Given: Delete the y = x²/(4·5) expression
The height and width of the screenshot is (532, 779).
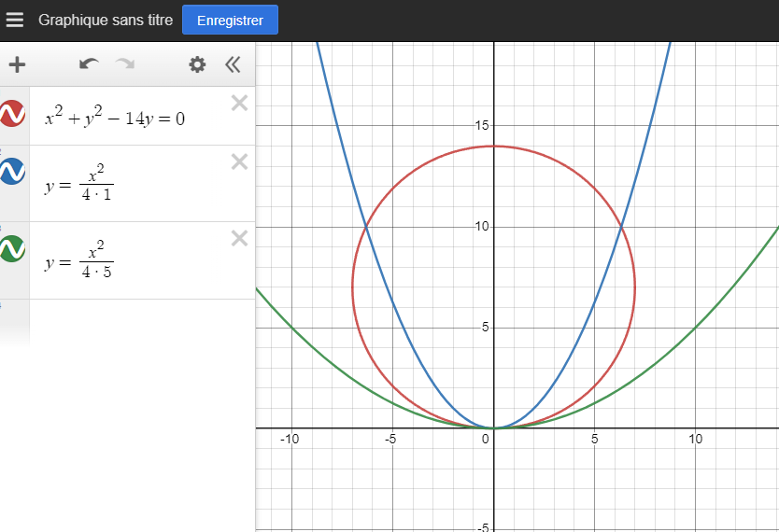Looking at the screenshot, I should point(239,238).
